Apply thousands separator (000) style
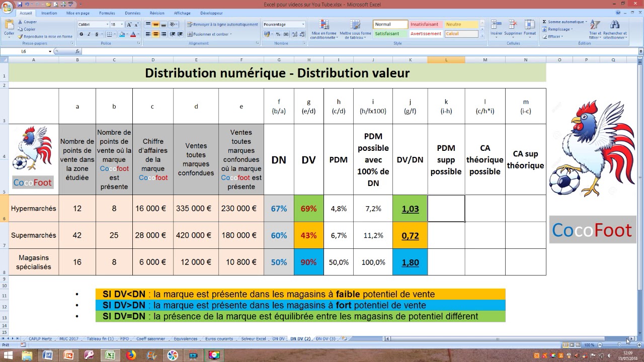This screenshot has width=644, height=362. (286, 34)
